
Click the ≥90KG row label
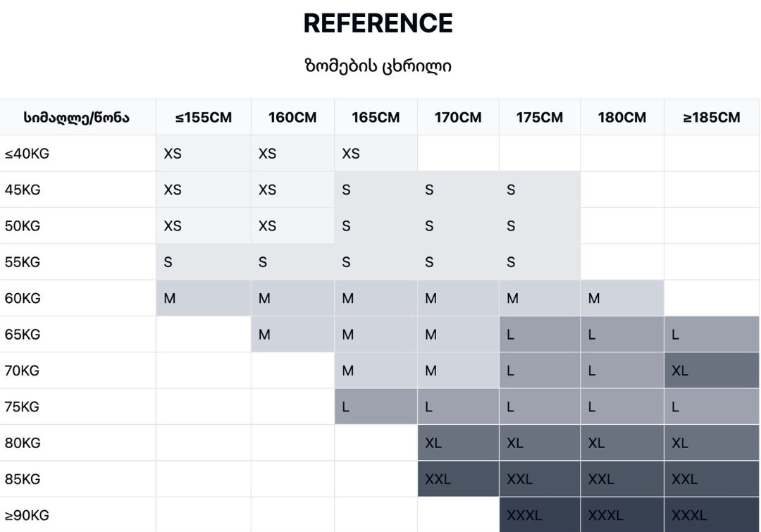point(27,515)
